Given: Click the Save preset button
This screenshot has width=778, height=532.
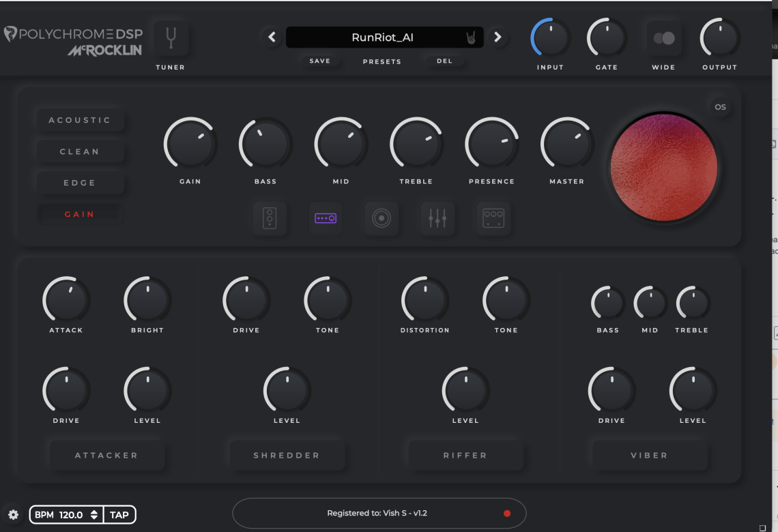Looking at the screenshot, I should pyautogui.click(x=320, y=61).
